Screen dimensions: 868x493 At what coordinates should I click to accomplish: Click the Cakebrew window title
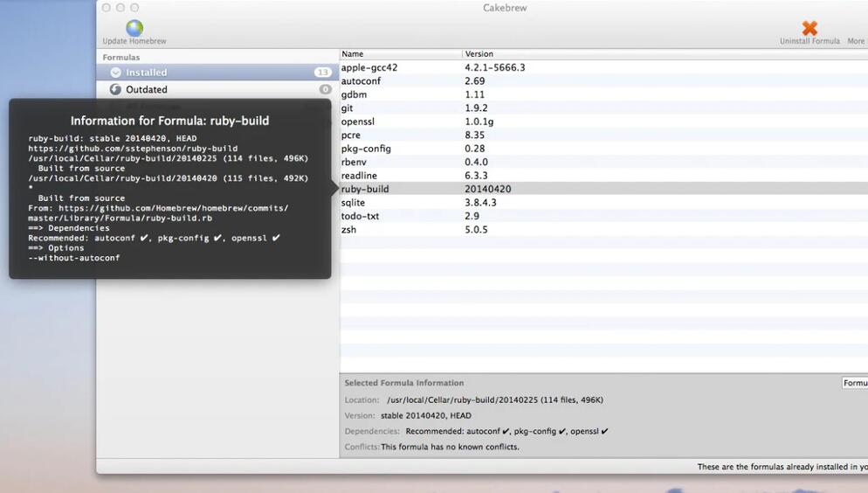[505, 8]
